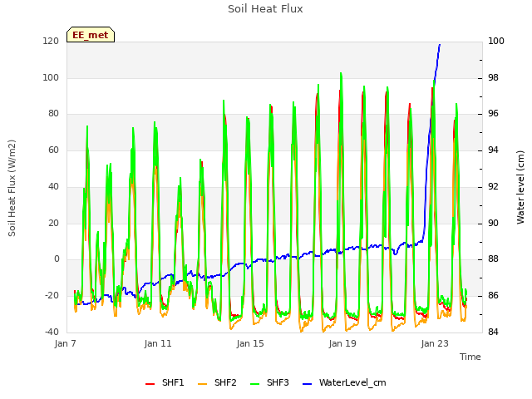Click the right axis 84 tick label

click(493, 332)
